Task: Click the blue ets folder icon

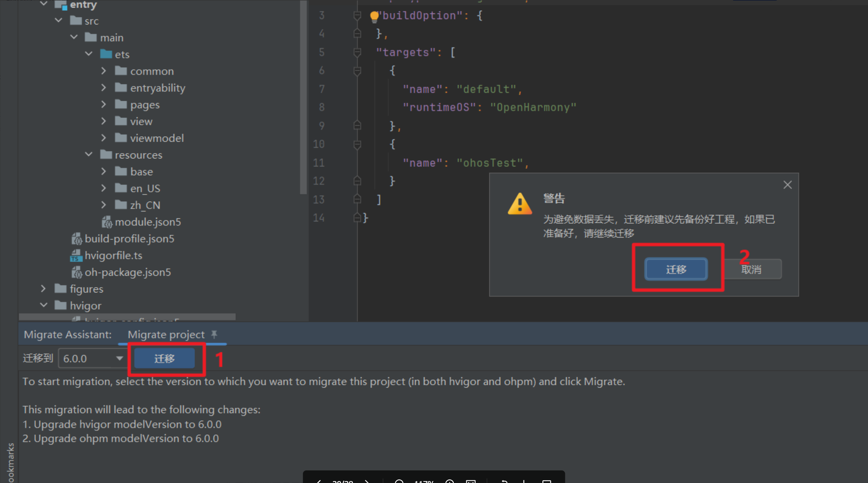Action: [106, 54]
